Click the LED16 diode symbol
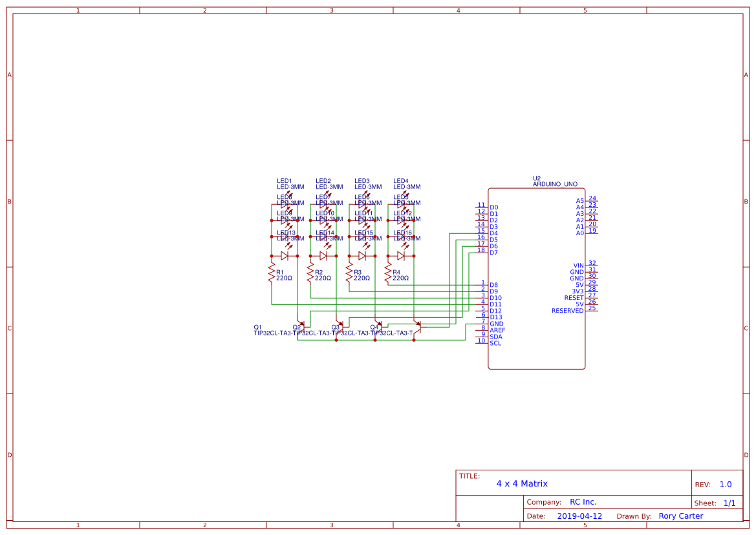756x535 pixels. point(401,256)
